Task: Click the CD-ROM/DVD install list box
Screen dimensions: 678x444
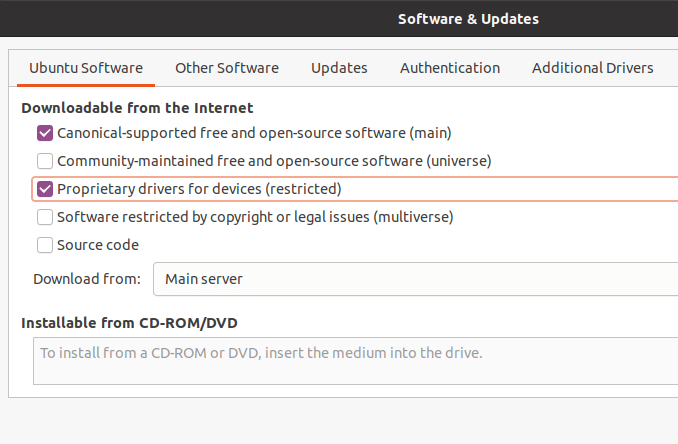Action: [355, 361]
